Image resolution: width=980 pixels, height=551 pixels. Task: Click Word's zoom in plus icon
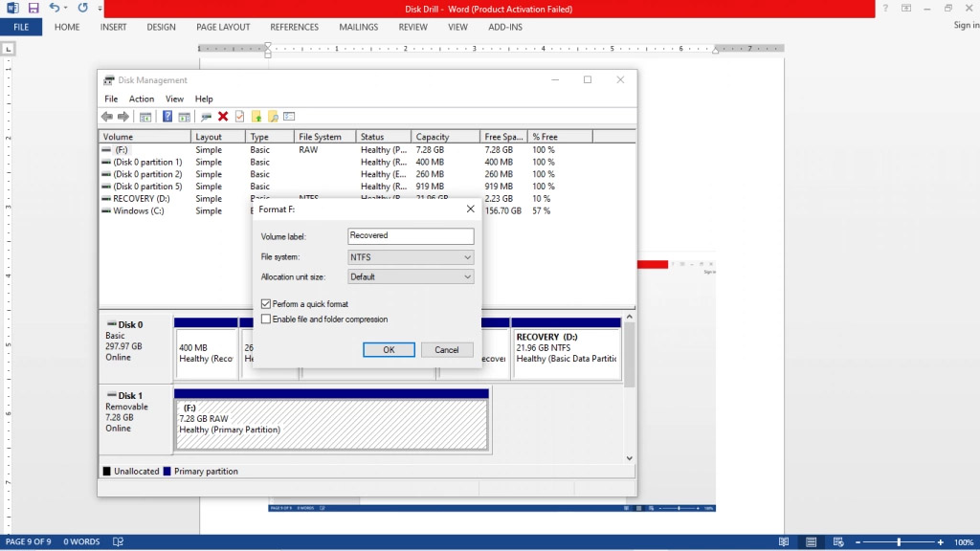[941, 542]
